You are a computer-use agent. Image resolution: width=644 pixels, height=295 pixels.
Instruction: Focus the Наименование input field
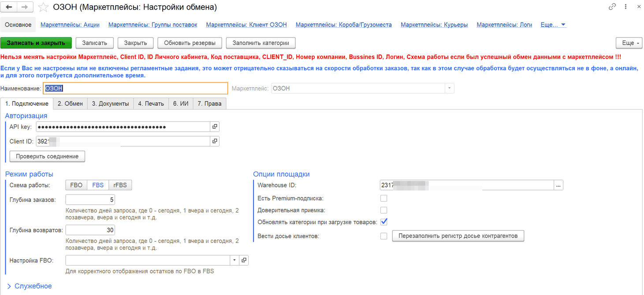click(135, 88)
